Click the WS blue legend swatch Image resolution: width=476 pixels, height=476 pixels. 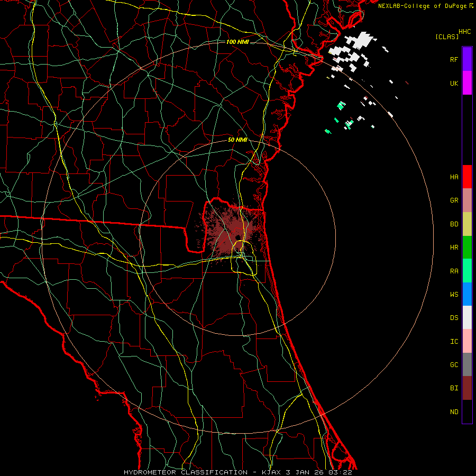click(467, 294)
